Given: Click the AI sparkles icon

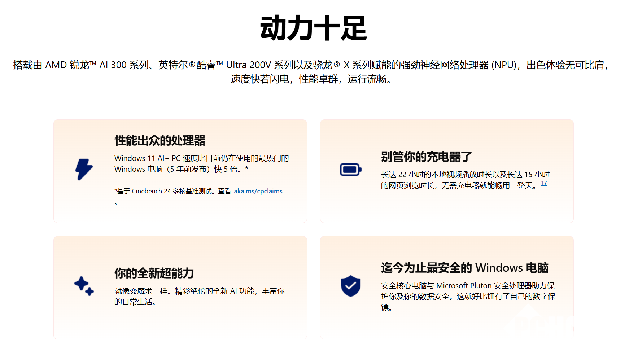Looking at the screenshot, I should [84, 286].
